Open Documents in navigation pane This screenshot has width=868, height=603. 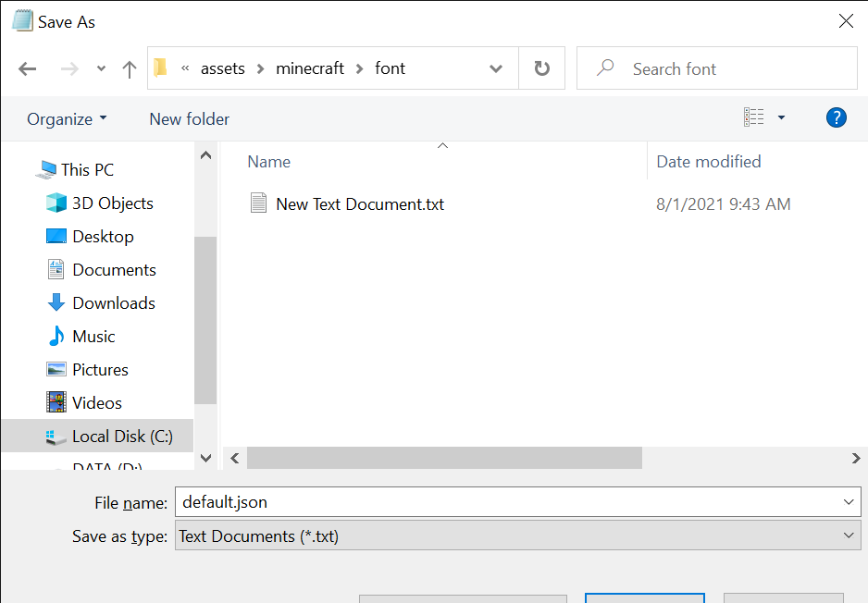point(114,270)
